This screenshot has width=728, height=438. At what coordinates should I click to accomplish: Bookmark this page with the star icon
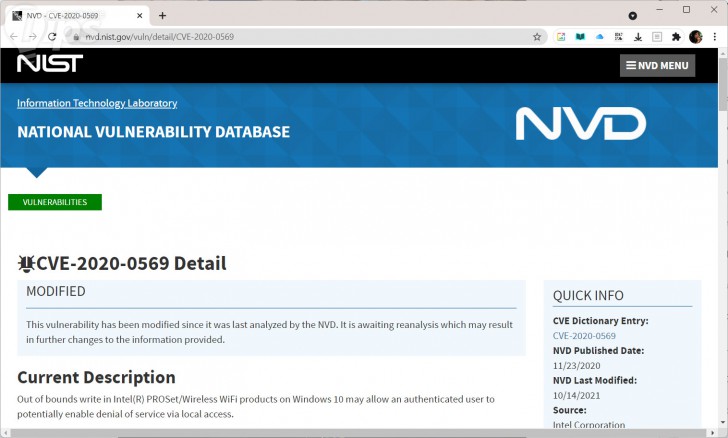(x=537, y=37)
